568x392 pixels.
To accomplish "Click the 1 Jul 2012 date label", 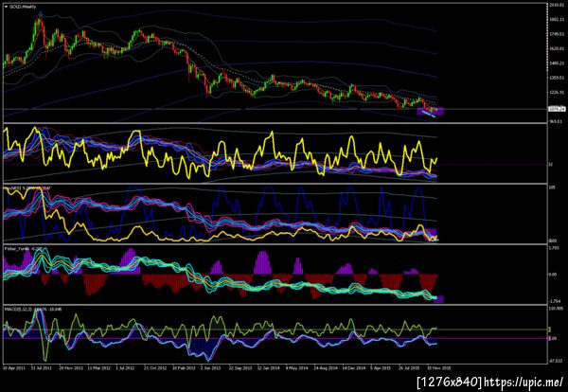I will pyautogui.click(x=125, y=367).
